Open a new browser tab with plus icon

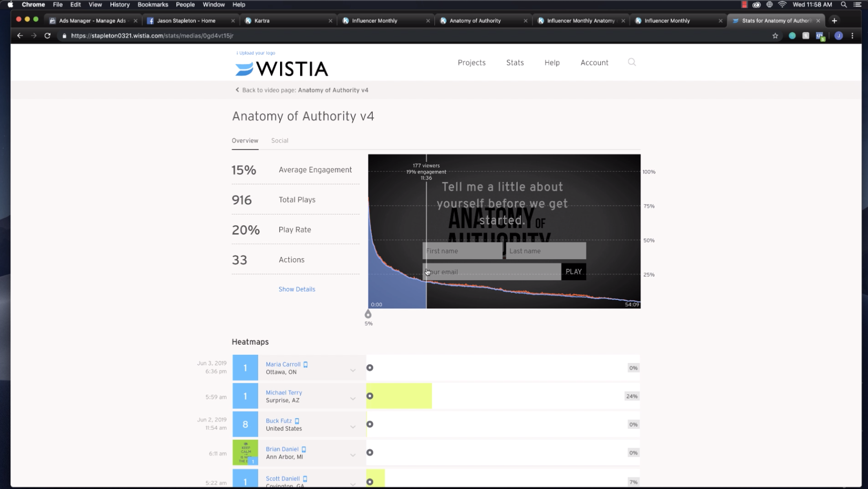[834, 21]
